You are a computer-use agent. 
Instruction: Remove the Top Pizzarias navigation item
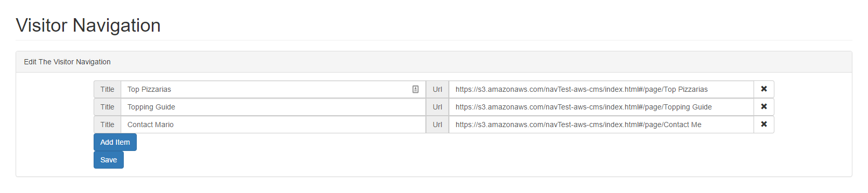pyautogui.click(x=763, y=89)
